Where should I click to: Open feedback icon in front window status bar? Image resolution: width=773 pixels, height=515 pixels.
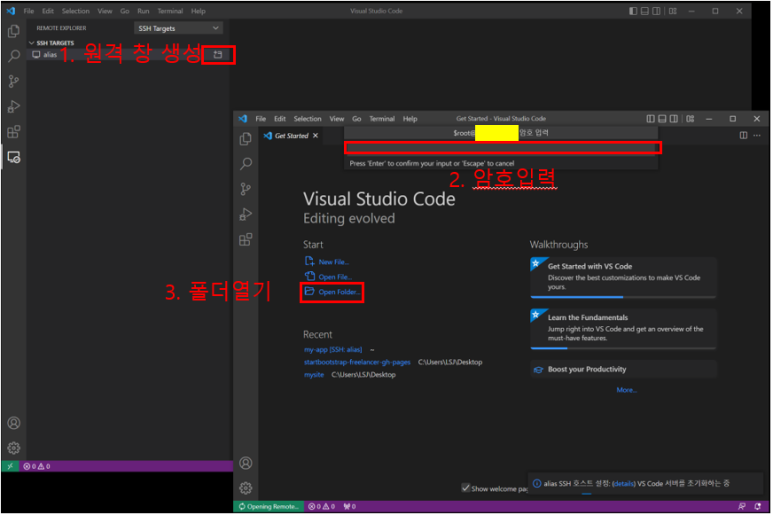coord(741,506)
